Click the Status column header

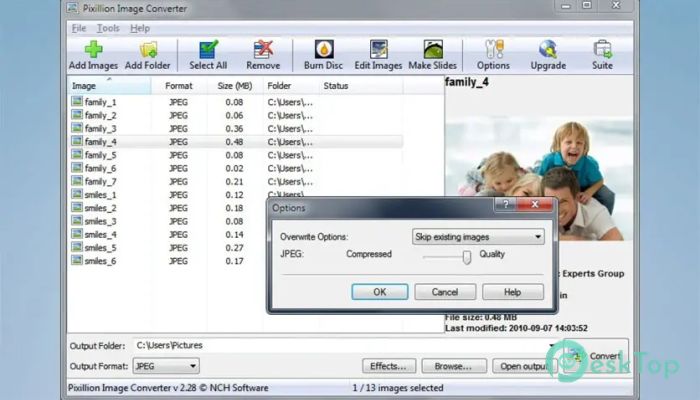[x=361, y=86]
